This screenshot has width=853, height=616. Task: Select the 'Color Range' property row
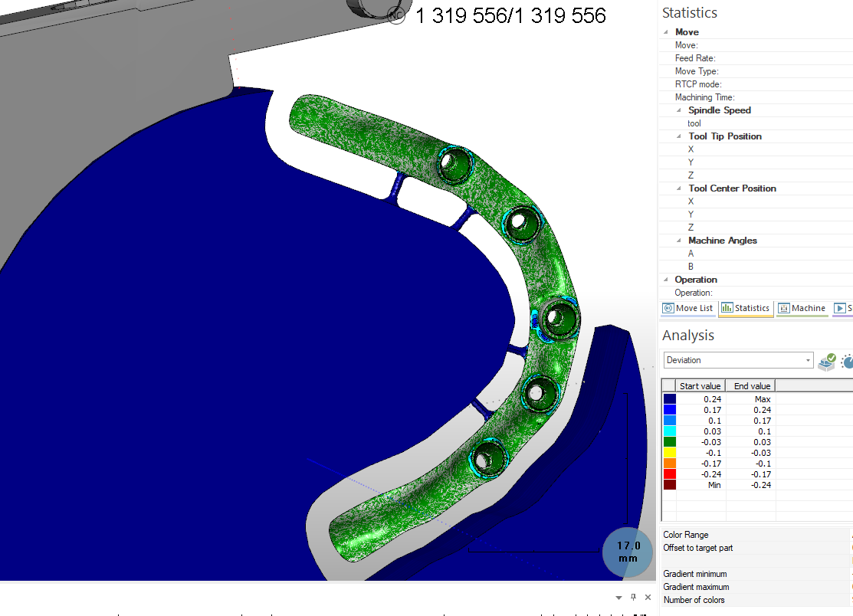(x=756, y=535)
